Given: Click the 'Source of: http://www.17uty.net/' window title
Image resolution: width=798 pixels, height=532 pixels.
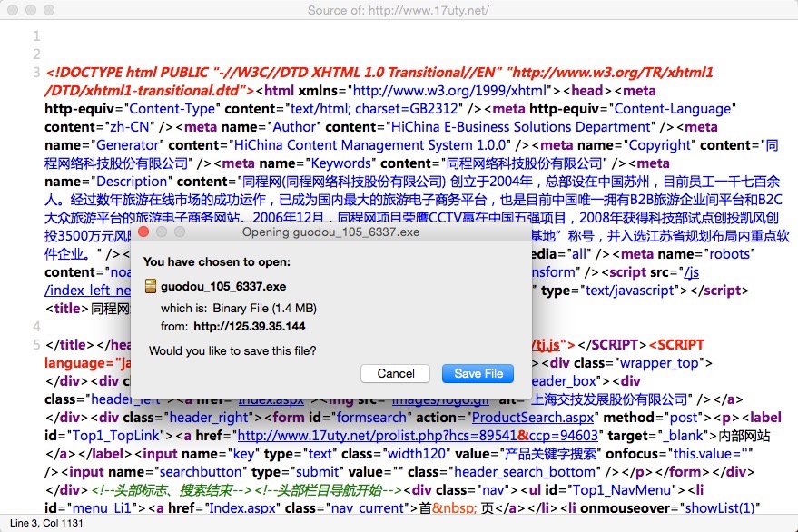Looking at the screenshot, I should click(399, 10).
